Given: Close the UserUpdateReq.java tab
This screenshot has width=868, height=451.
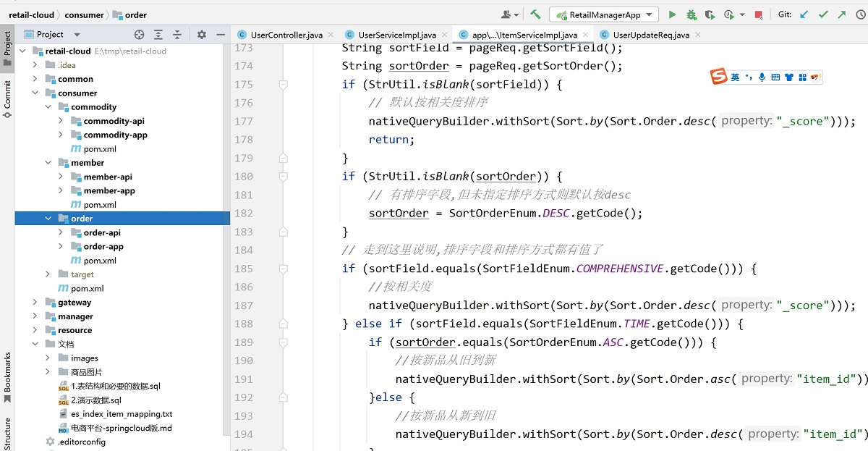Looking at the screenshot, I should click(x=697, y=35).
